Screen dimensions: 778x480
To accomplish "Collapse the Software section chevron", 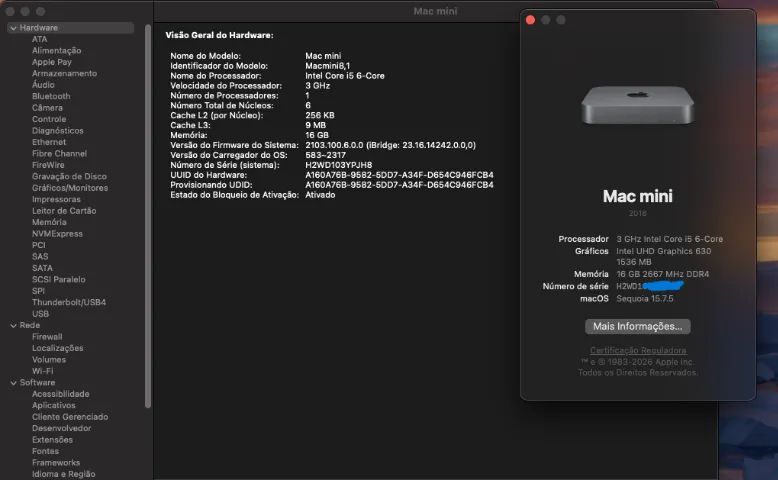I will (x=13, y=383).
